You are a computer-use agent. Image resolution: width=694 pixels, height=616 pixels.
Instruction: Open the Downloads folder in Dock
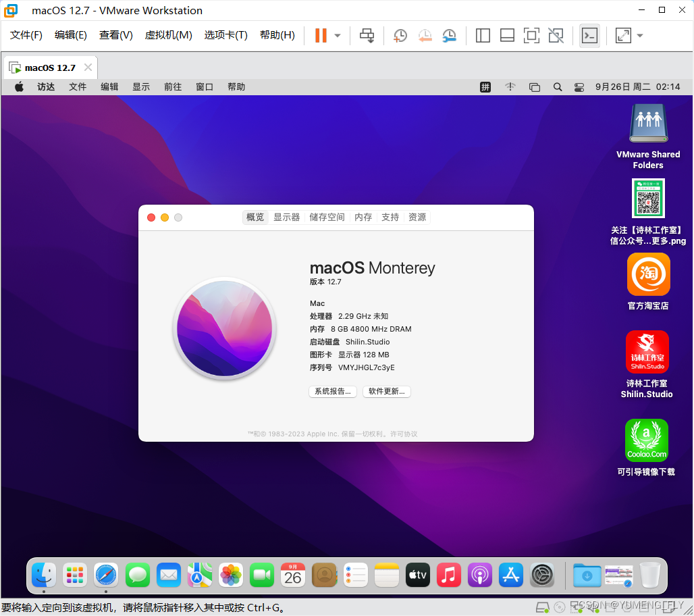(x=587, y=575)
